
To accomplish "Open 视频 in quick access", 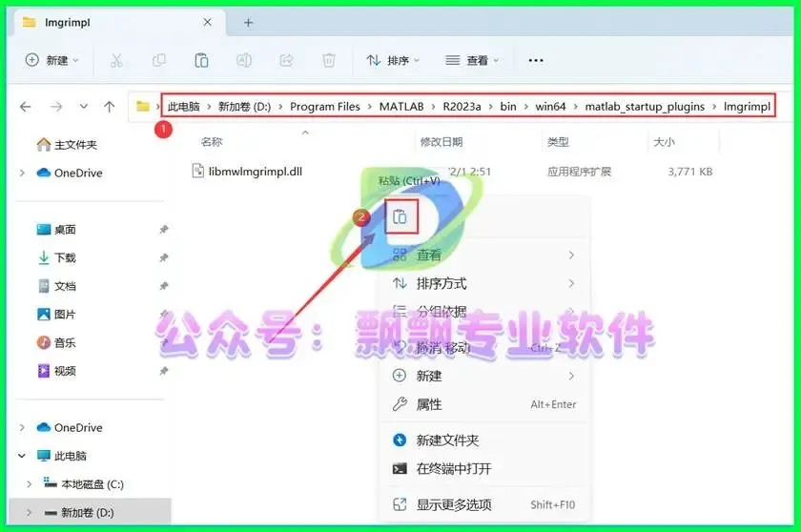I will click(56, 371).
